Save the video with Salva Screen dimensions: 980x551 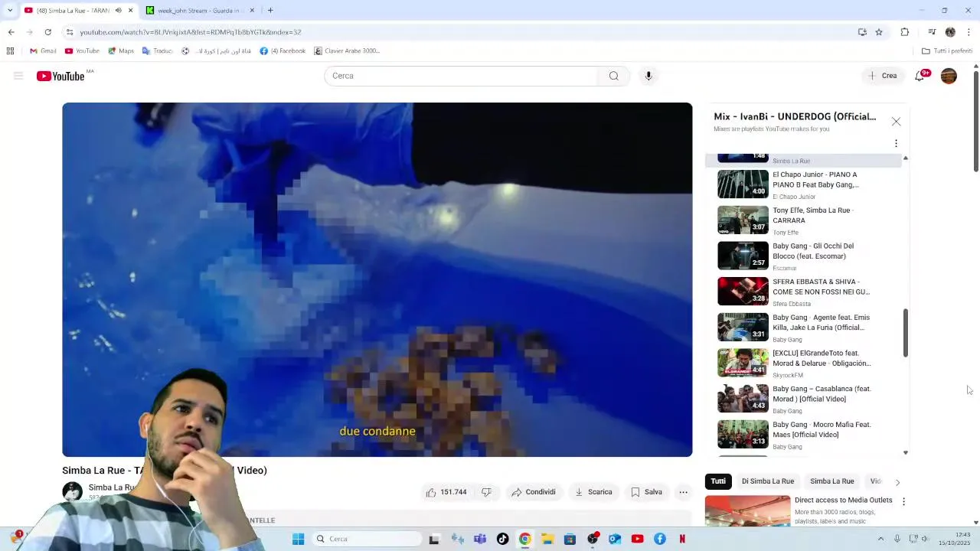647,492
